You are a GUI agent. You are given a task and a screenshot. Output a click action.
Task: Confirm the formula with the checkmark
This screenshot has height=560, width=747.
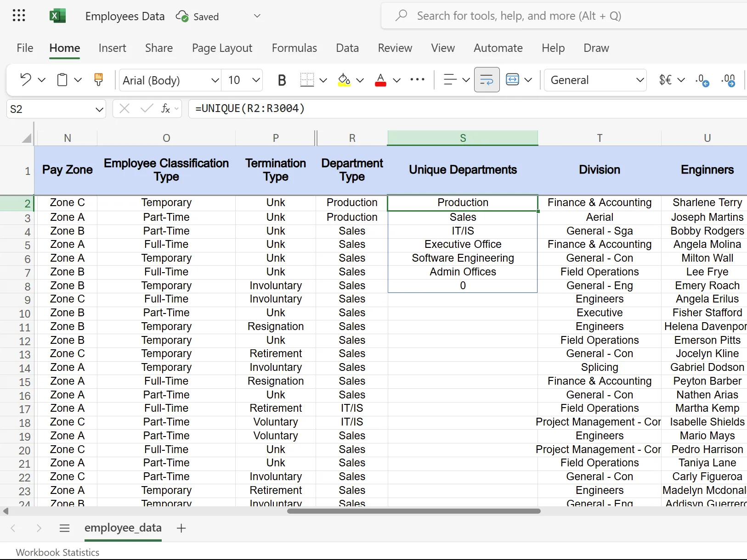(146, 109)
